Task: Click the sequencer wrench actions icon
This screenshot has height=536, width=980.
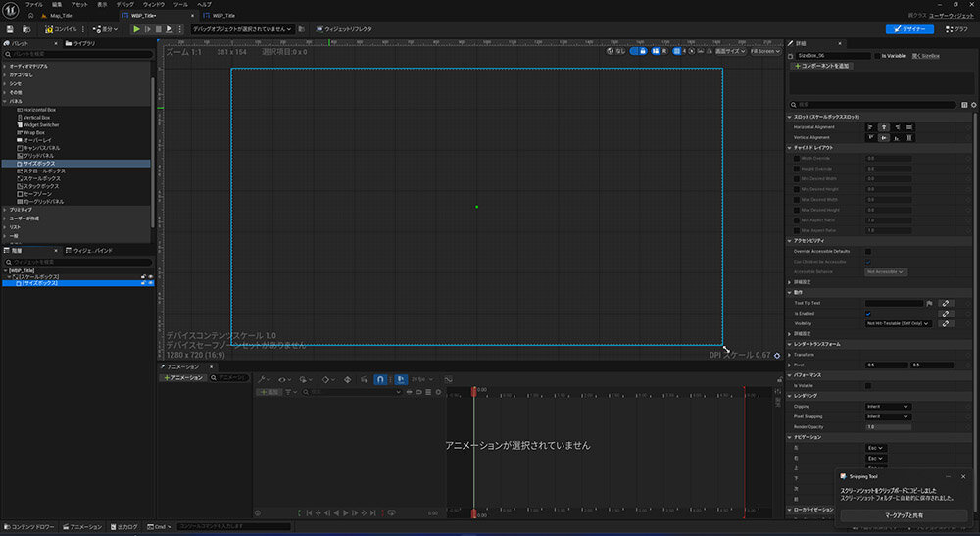Action: tap(263, 378)
